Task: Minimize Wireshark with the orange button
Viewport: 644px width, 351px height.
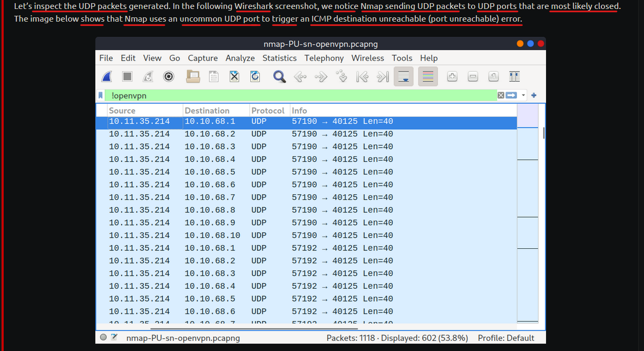Action: (520, 44)
